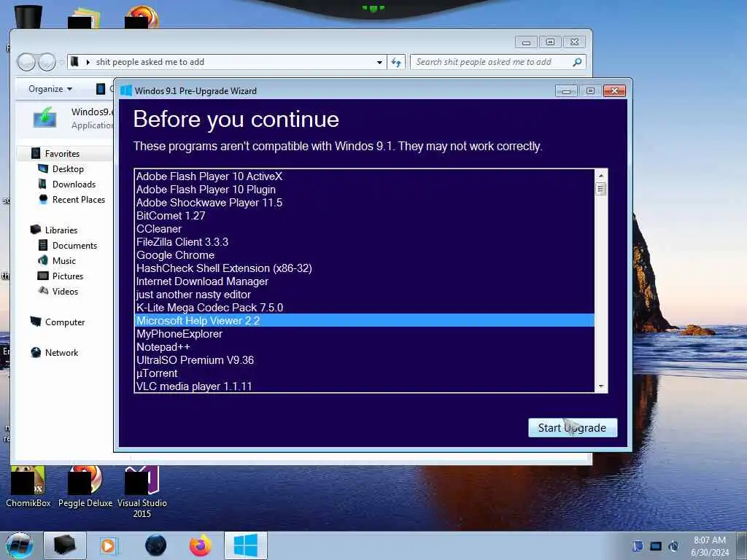Click the Explorer taskbar button

point(65,545)
